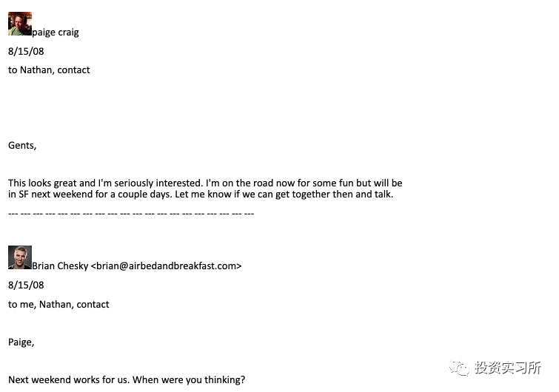The height and width of the screenshot is (392, 559).
Task: Click the first 8/15/08 date
Action: (26, 51)
